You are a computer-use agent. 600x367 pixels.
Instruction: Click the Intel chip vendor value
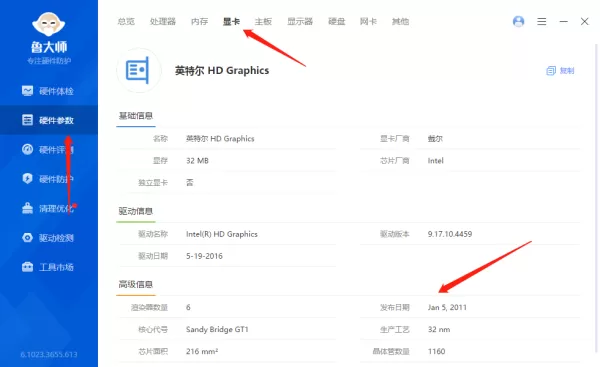(435, 161)
